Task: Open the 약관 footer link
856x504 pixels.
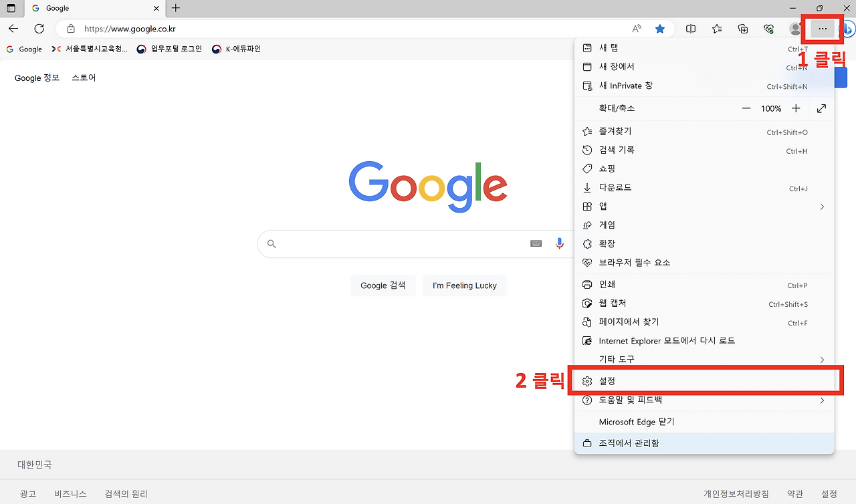Action: [795, 494]
